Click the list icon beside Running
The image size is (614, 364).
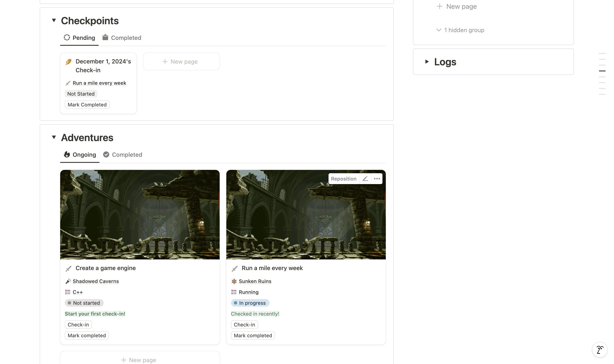click(234, 292)
